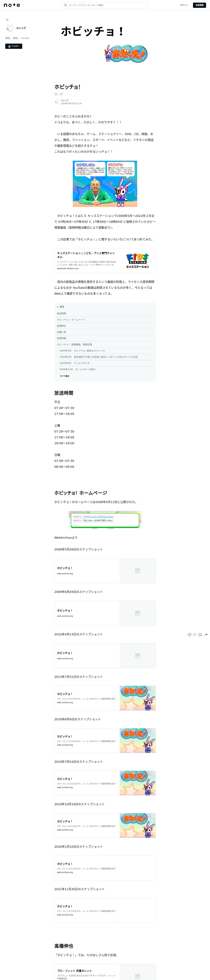
Task: Click the floating heart like icon
Action: [189, 635]
